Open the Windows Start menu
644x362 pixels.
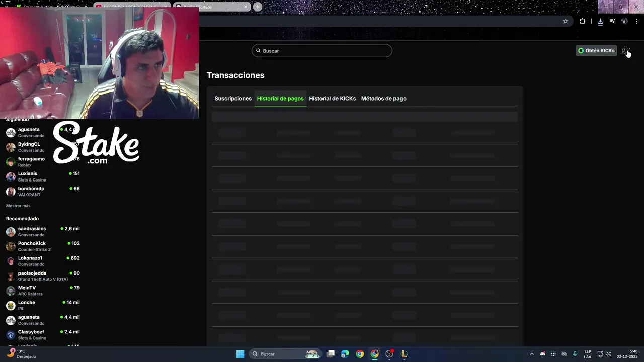240,354
